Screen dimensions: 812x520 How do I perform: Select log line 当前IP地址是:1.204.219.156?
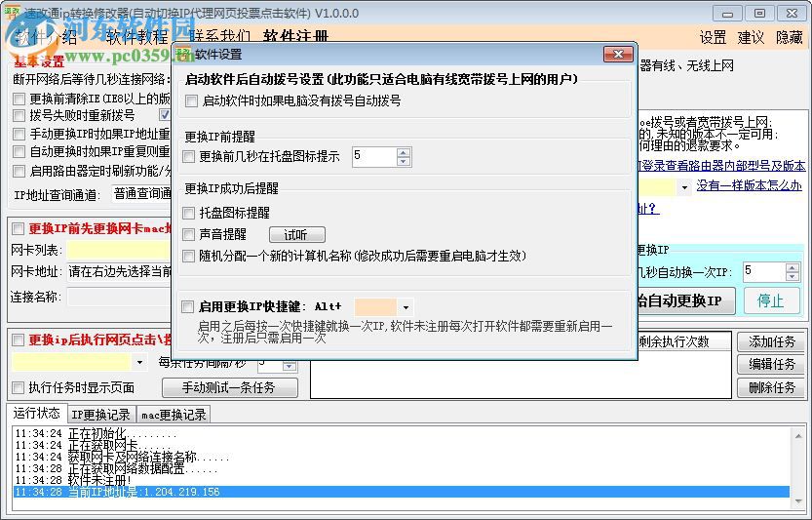[x=401, y=492]
